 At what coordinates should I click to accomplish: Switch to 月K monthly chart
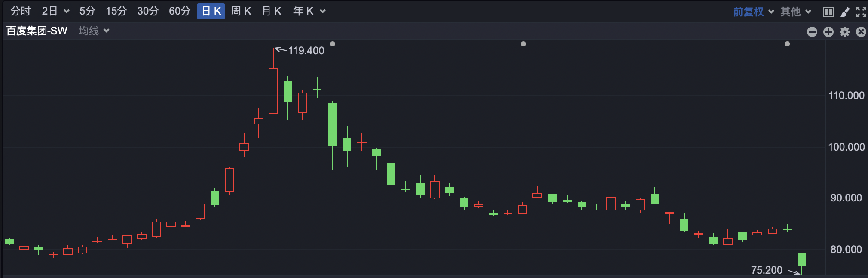pyautogui.click(x=271, y=11)
